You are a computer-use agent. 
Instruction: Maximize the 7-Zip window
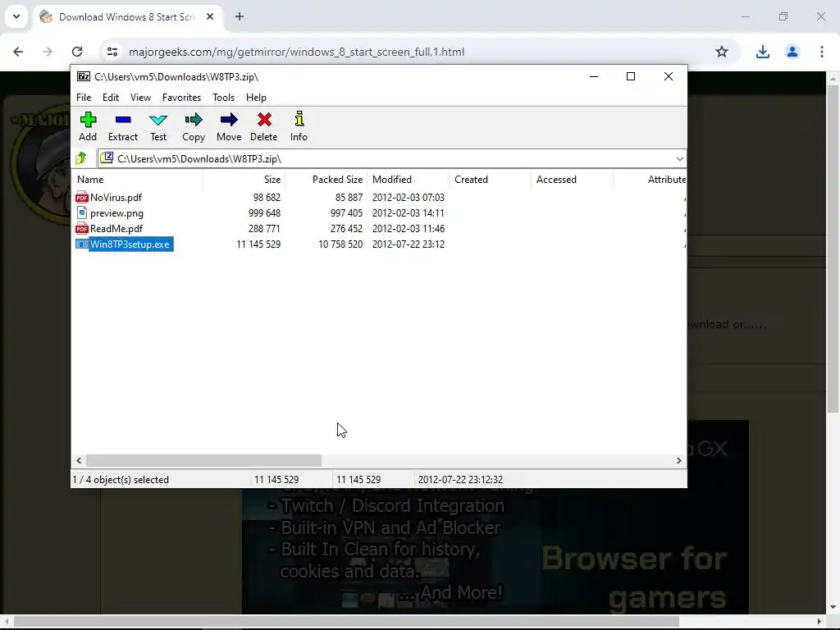(631, 76)
